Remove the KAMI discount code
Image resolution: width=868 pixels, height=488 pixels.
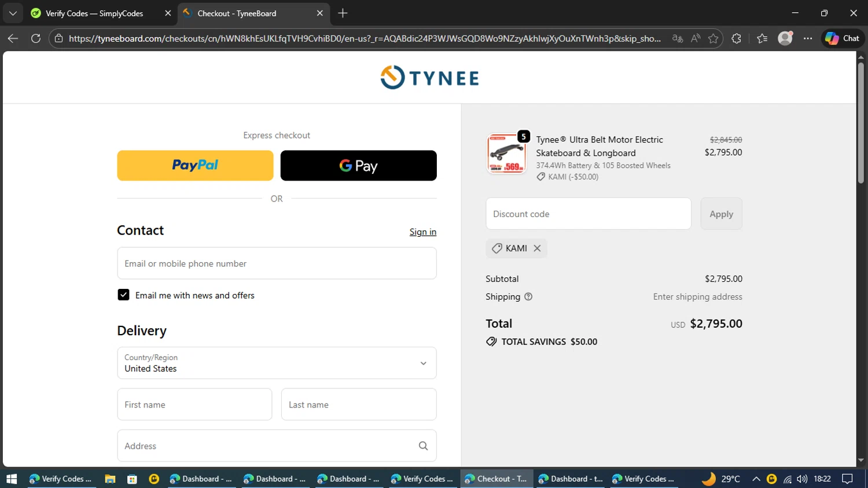[537, 248]
